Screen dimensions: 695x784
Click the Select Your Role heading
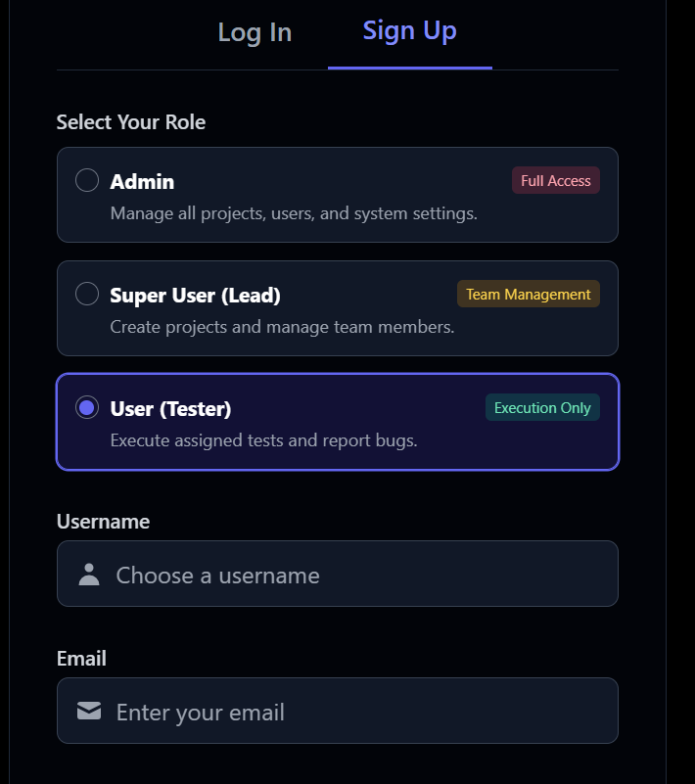point(131,122)
